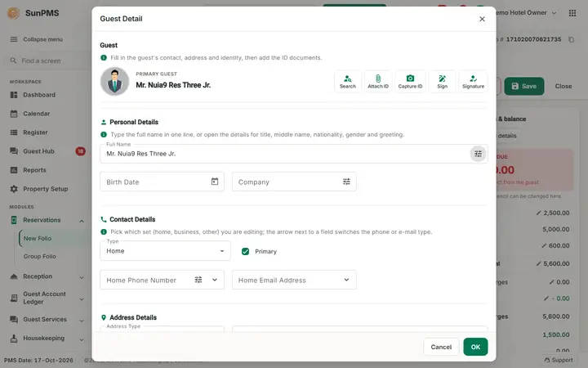Click PMS Date 17-Oct-2026 text
Screen dimensions: 588x368
coord(38,360)
